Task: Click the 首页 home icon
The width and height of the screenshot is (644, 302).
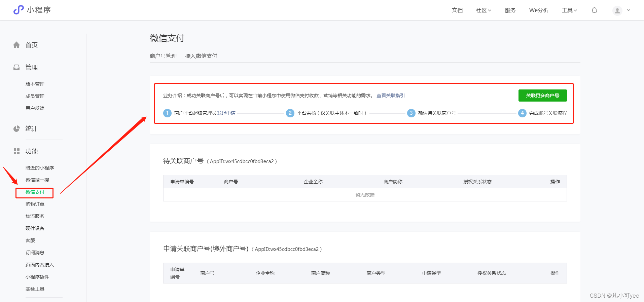Action: [x=16, y=45]
